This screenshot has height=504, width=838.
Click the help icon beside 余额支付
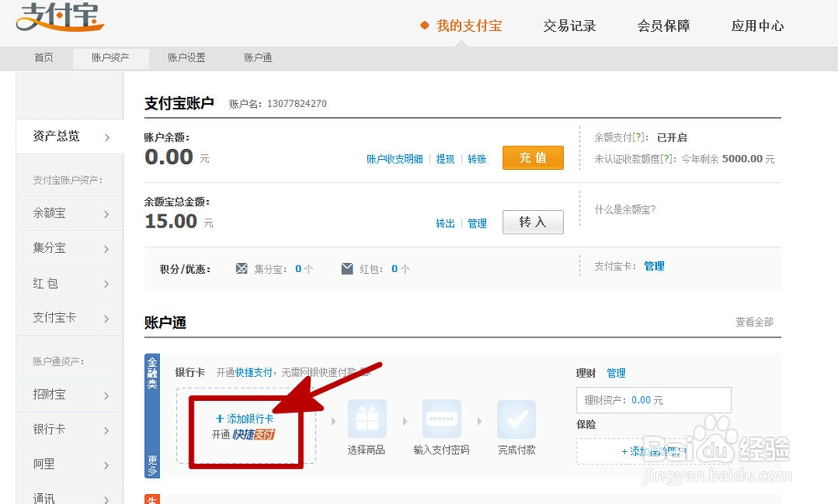pyautogui.click(x=639, y=137)
